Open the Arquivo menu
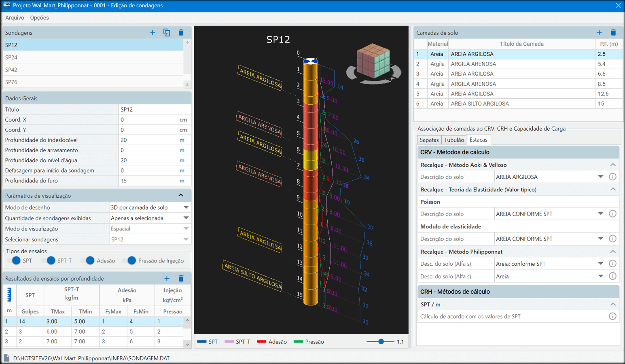 (x=15, y=18)
